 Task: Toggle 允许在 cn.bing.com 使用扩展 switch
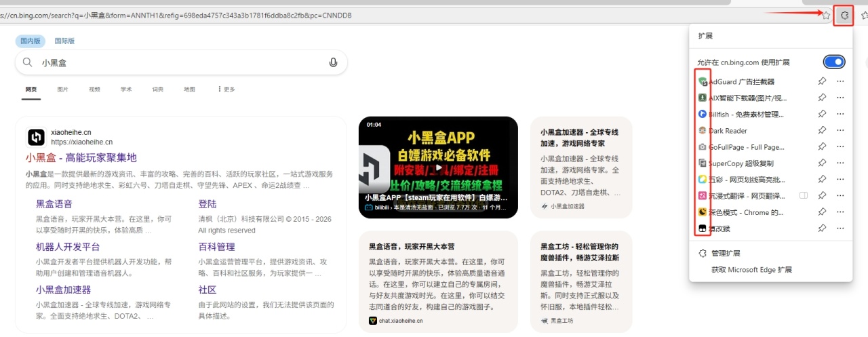point(834,62)
